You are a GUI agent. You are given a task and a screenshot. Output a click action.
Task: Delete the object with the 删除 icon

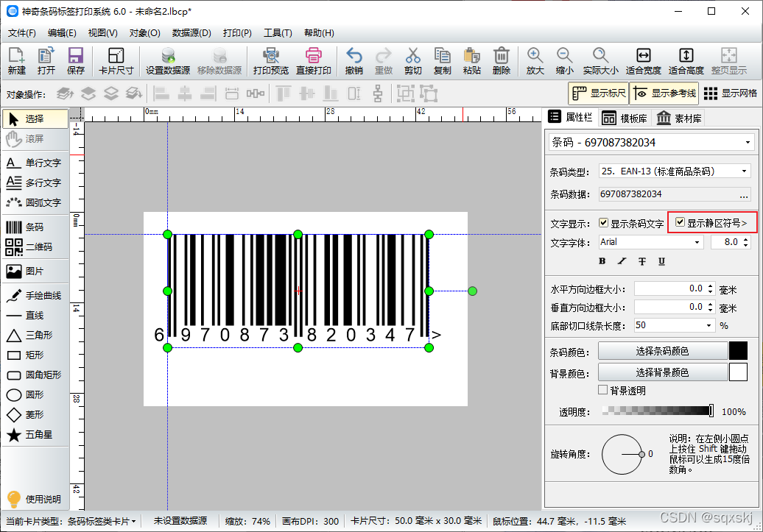point(502,61)
